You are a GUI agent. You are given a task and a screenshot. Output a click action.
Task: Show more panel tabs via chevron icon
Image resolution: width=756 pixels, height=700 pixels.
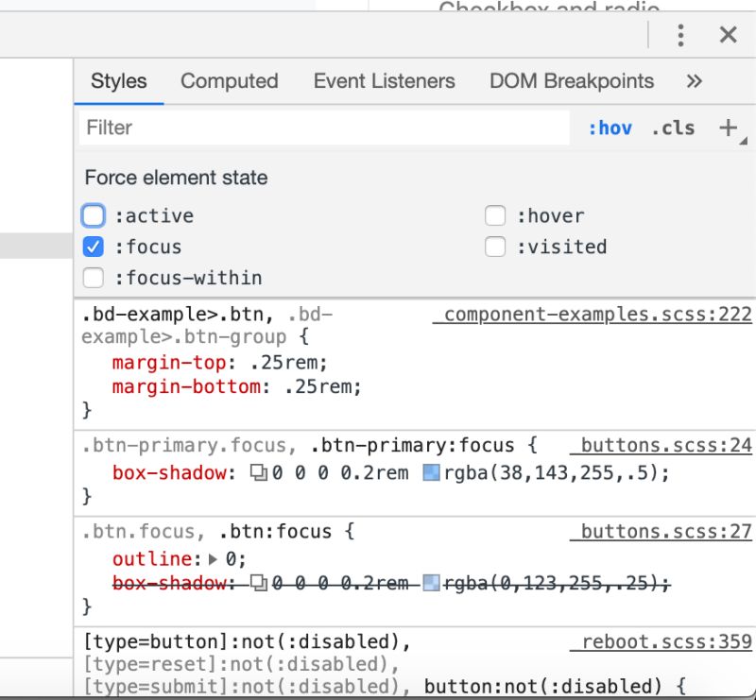click(695, 81)
